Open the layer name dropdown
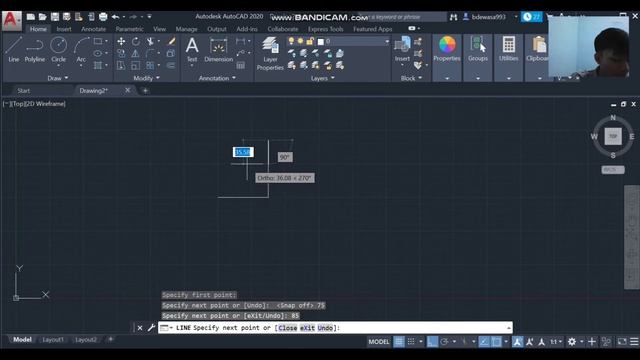The height and width of the screenshot is (360, 640). 387,41
